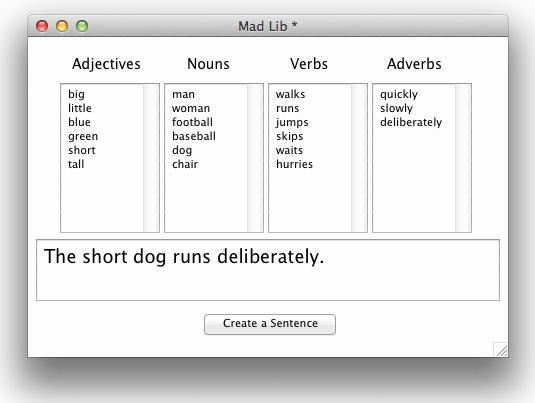Screen dimensions: 535x403
Task: Select 'deliberately' in Adverbs list
Action: coord(411,123)
